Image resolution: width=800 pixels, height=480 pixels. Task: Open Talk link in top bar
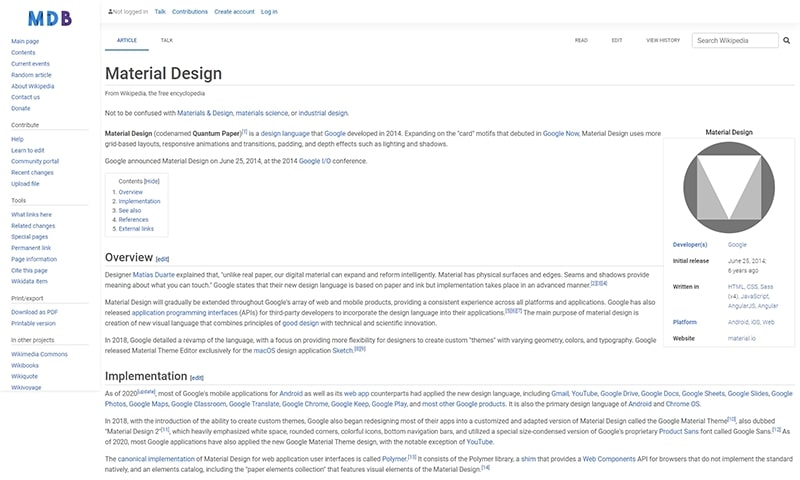160,12
